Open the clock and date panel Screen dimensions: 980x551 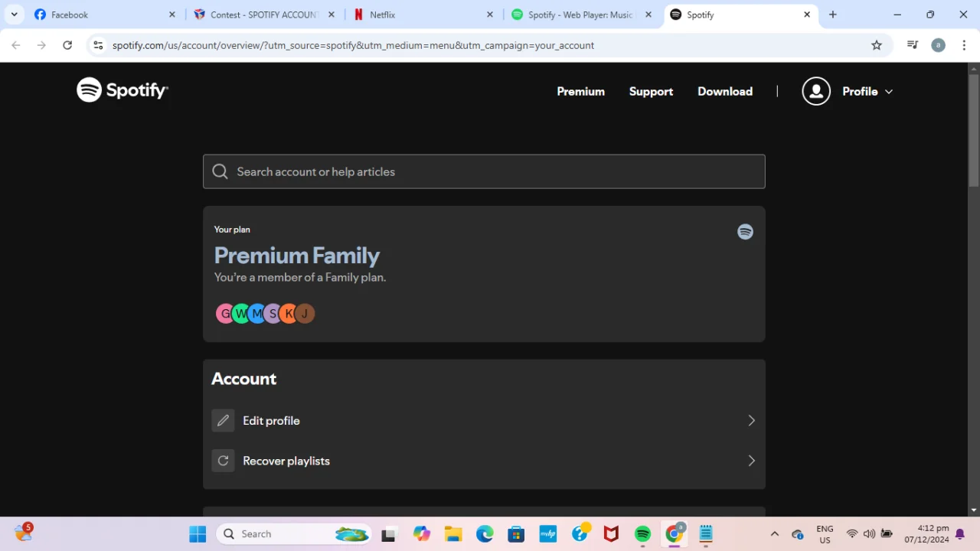pos(927,534)
